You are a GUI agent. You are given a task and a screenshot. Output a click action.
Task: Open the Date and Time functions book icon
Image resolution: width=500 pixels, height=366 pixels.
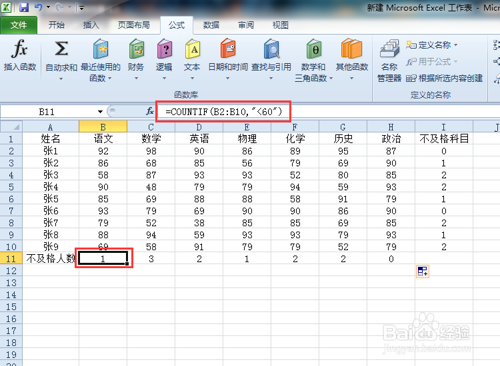click(228, 49)
